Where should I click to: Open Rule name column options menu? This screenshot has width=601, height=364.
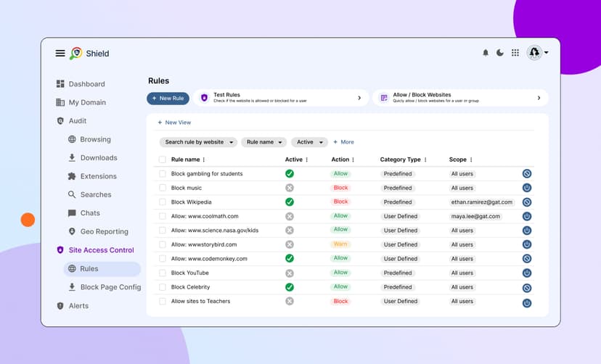click(x=204, y=160)
